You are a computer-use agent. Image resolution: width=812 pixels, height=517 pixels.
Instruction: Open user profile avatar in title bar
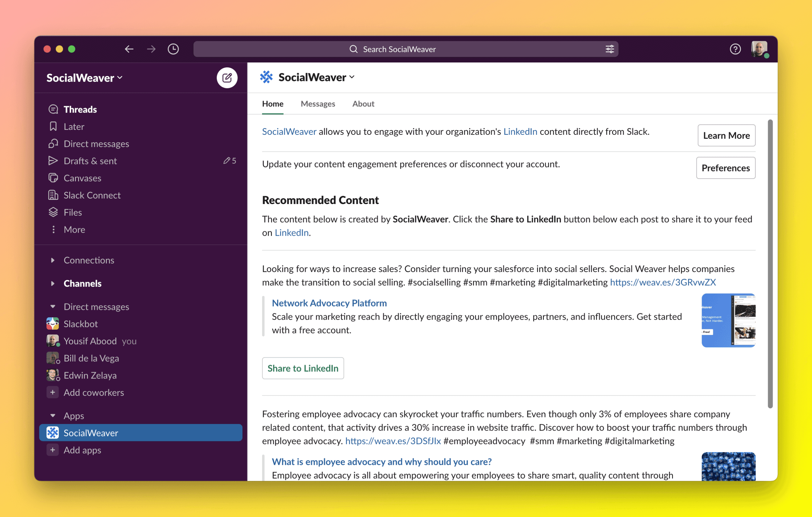click(x=759, y=49)
